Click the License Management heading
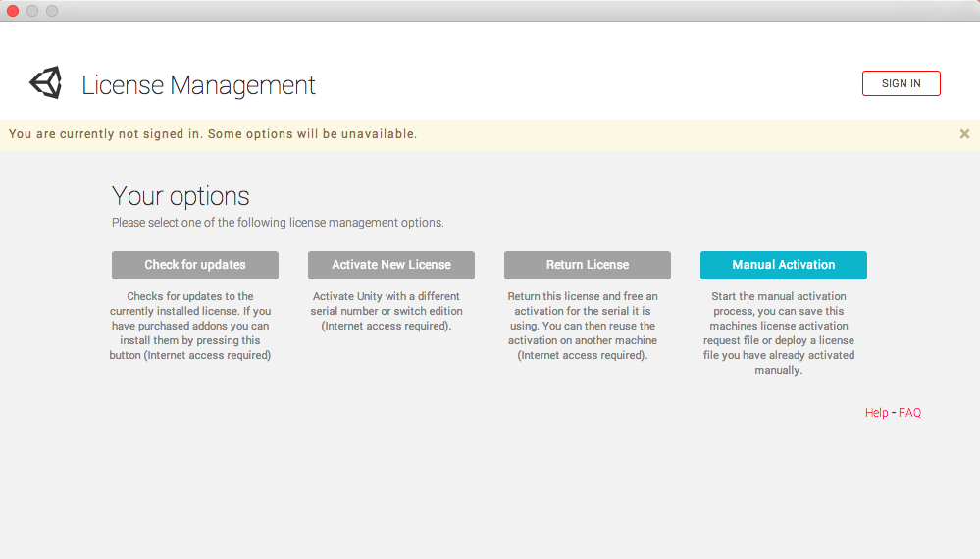The height and width of the screenshot is (559, 980). click(199, 85)
